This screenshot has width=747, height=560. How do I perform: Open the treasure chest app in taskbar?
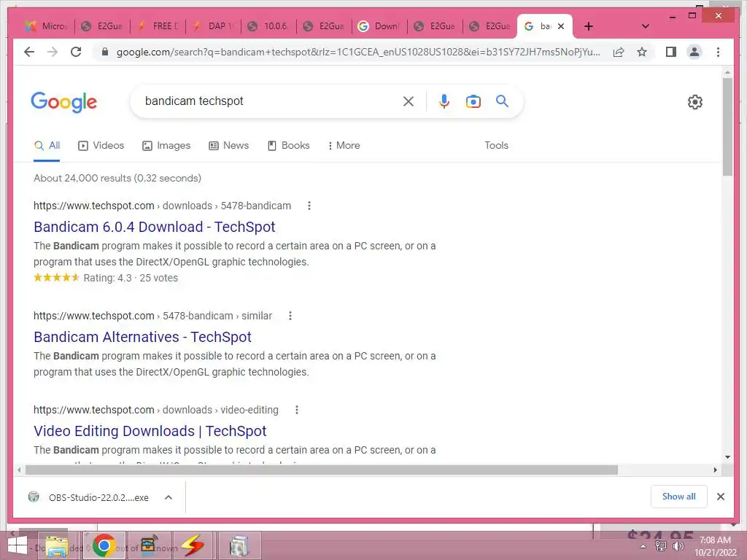148,545
